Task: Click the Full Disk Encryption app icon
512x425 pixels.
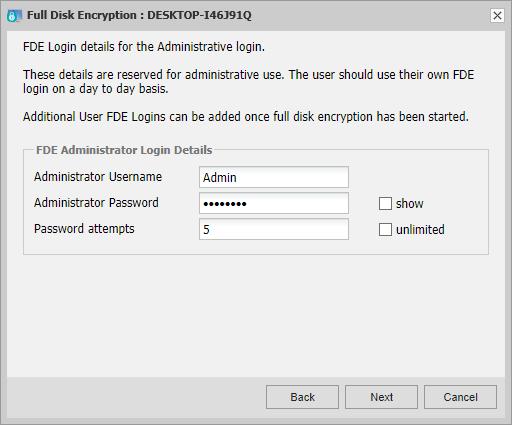Action: [14, 16]
